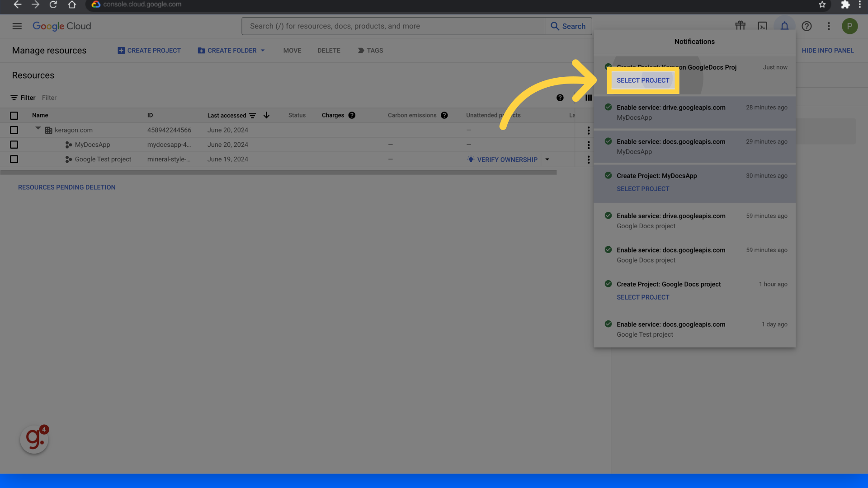Open more actions for keragon.com row
This screenshot has height=488, width=868.
click(588, 130)
